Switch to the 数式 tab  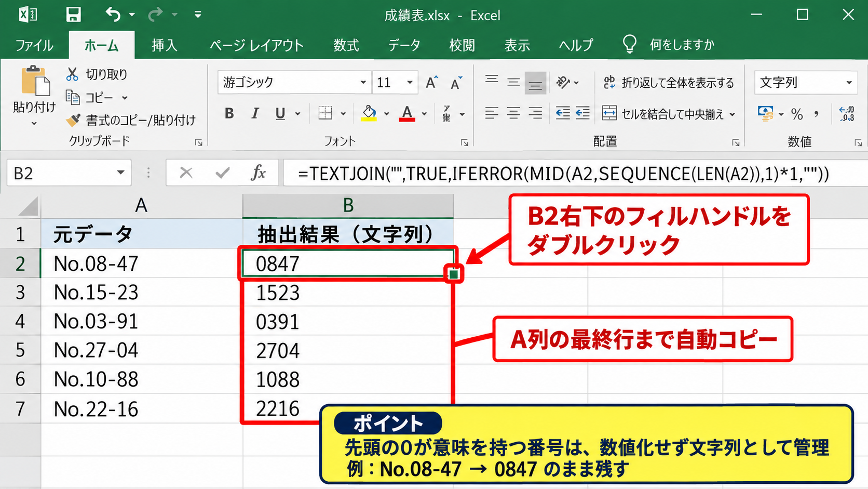346,45
